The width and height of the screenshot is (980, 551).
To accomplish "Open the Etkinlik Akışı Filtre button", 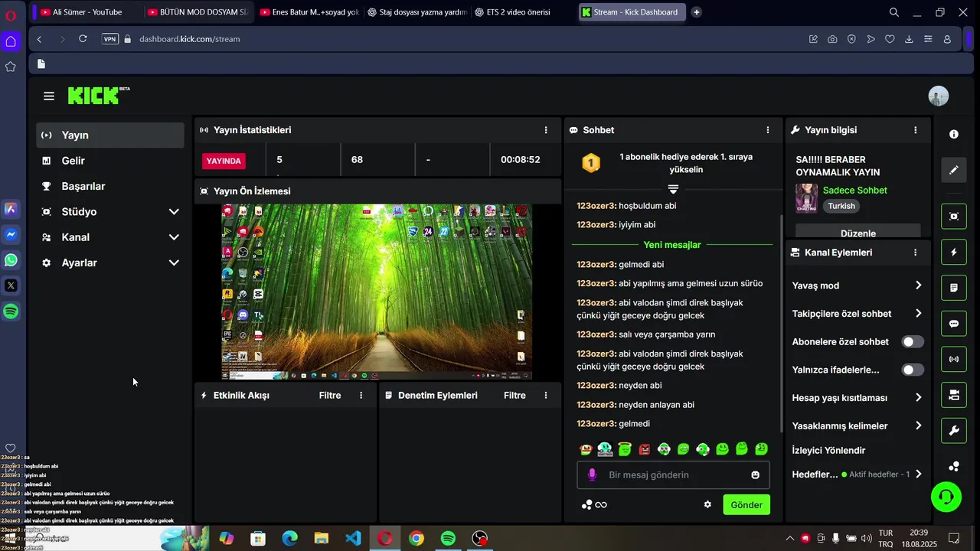I will click(330, 395).
